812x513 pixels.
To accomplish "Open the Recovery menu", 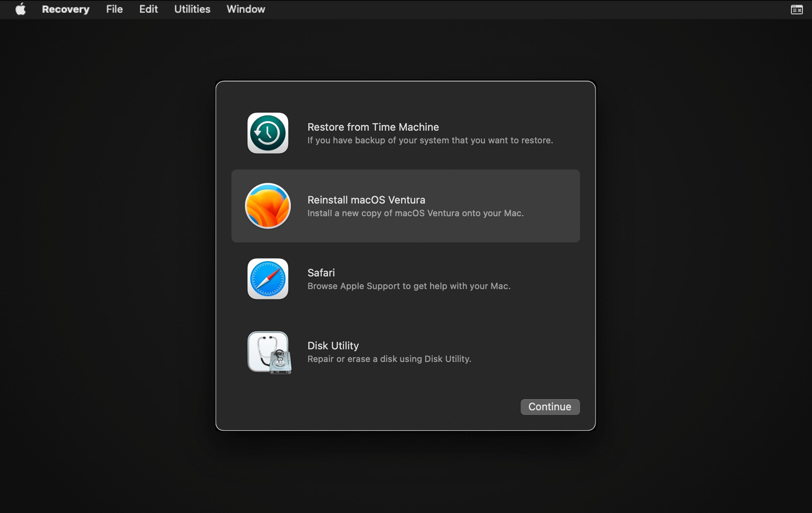I will coord(65,9).
